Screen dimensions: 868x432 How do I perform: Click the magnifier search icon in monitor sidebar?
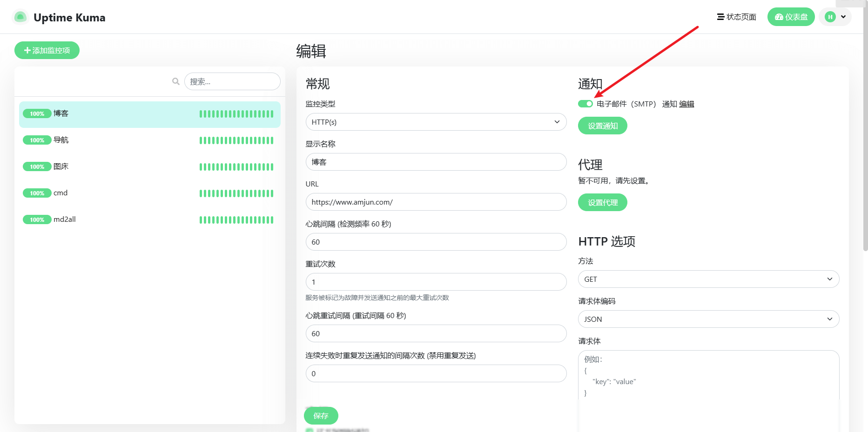175,81
